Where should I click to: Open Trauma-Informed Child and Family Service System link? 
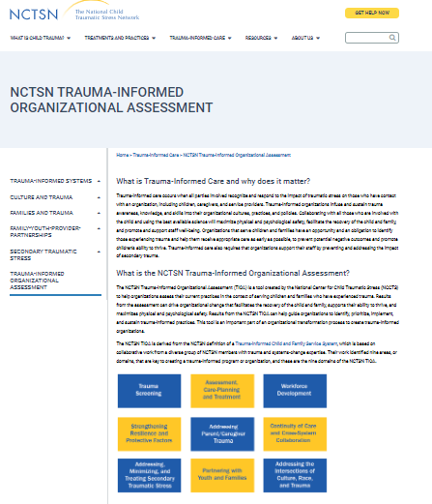point(286,343)
